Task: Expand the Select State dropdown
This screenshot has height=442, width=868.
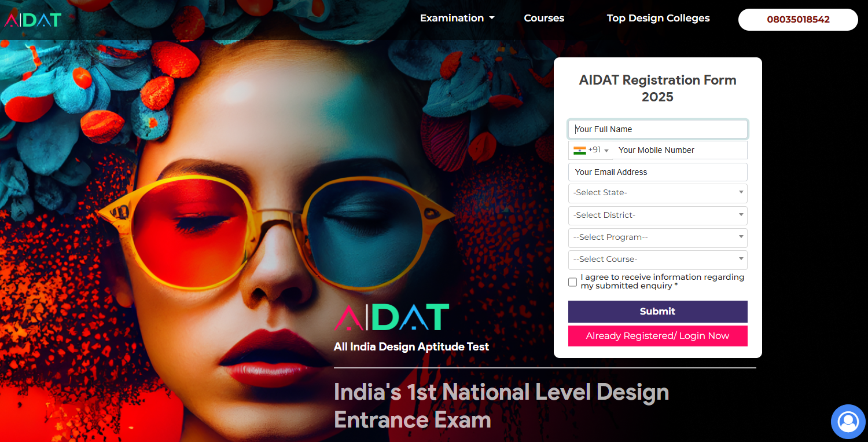Action: 658,193
